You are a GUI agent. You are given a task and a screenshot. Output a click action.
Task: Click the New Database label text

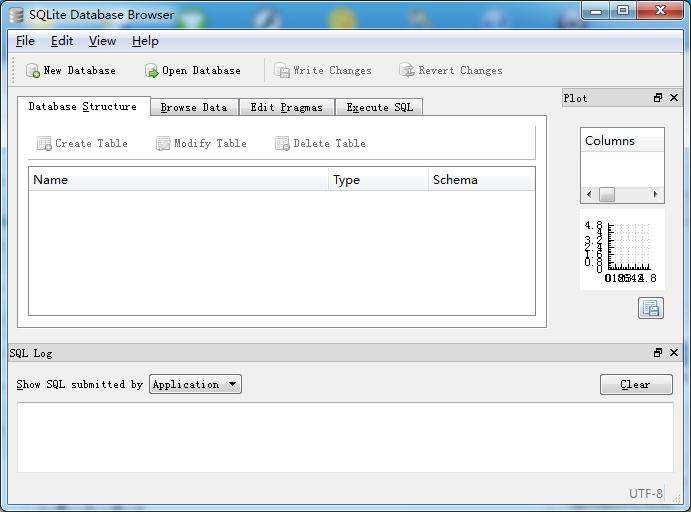(x=79, y=70)
